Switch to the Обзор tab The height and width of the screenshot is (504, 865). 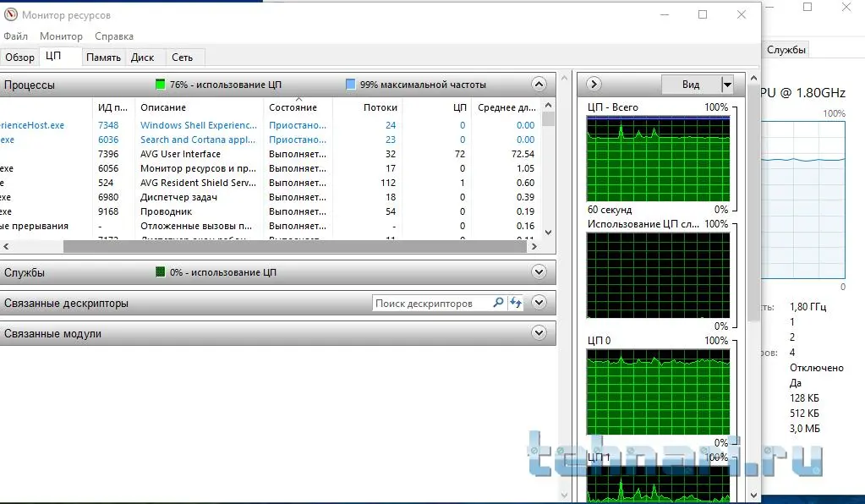pos(19,58)
